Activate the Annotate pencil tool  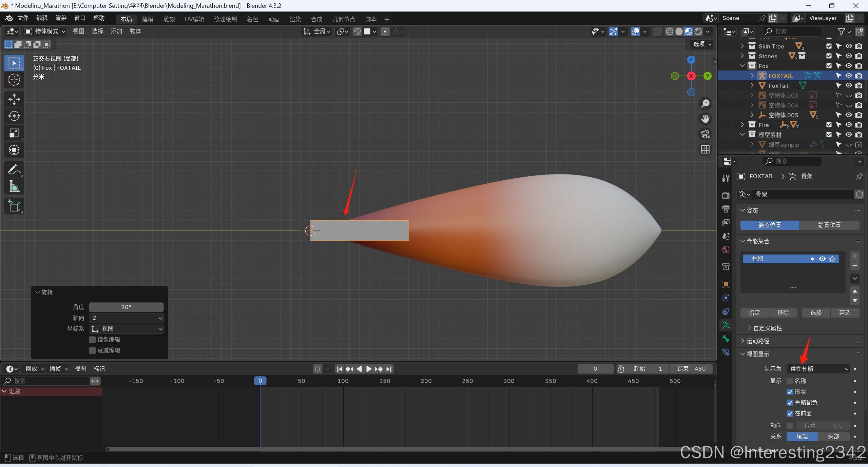tap(14, 169)
